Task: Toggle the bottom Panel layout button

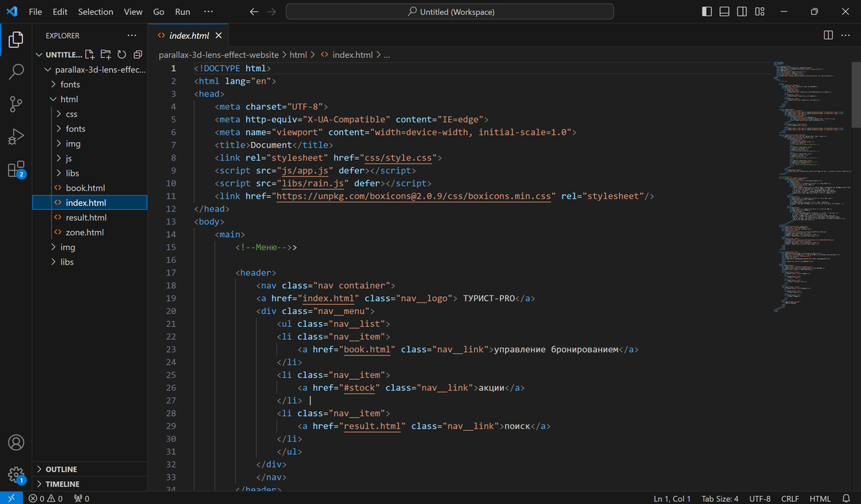Action: tap(725, 11)
